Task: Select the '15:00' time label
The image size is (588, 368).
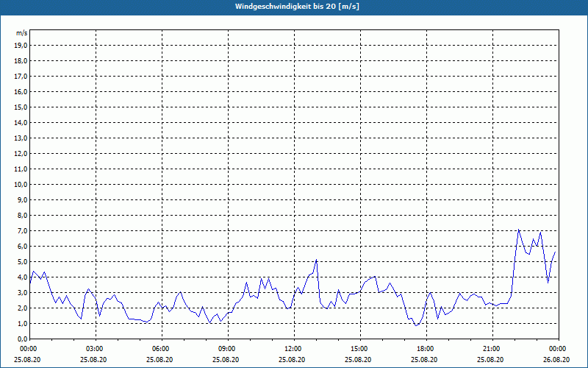Action: point(358,349)
